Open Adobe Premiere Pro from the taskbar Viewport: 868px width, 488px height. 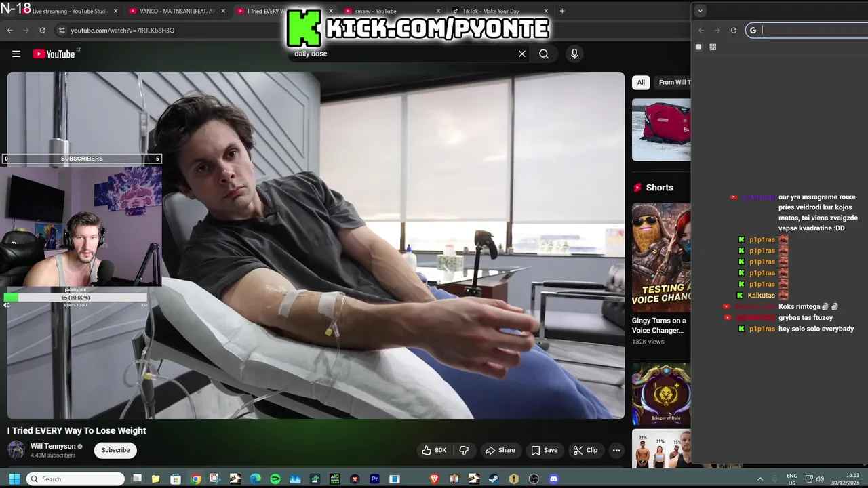pos(374,479)
